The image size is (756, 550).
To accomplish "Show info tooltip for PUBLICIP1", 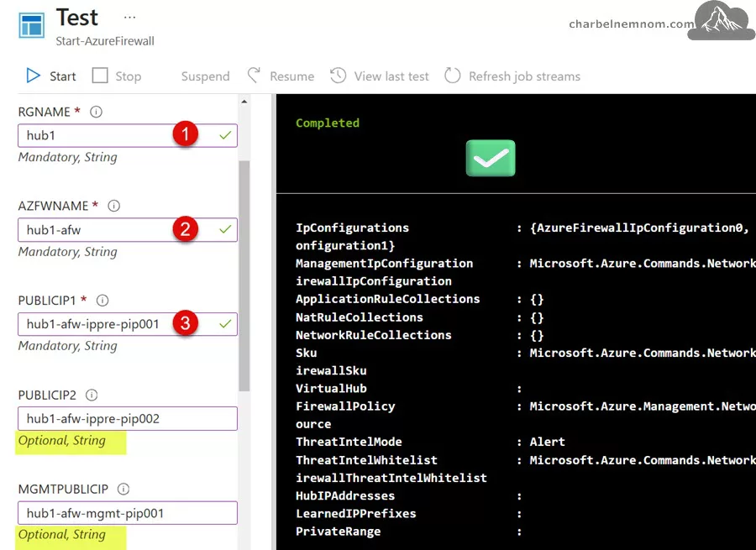I will pyautogui.click(x=102, y=301).
